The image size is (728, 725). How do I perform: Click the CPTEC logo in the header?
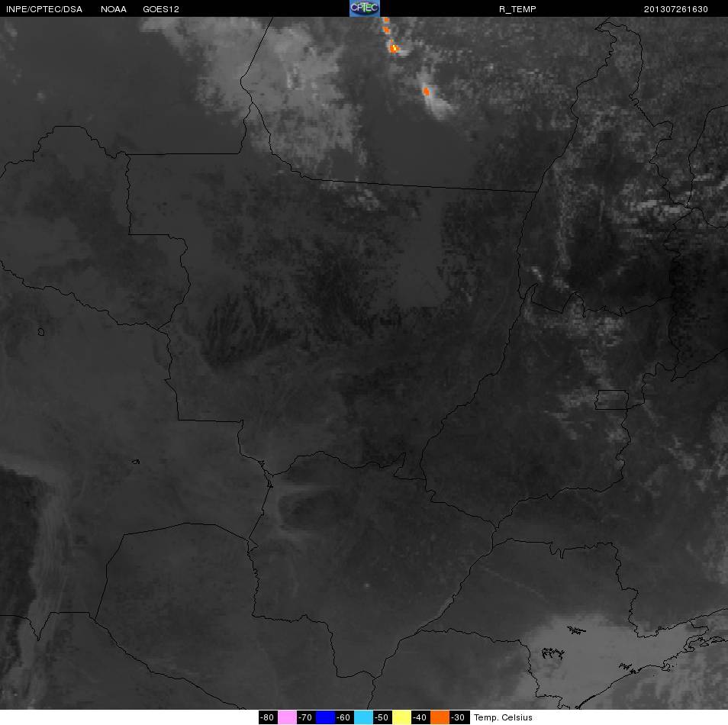coord(365,8)
